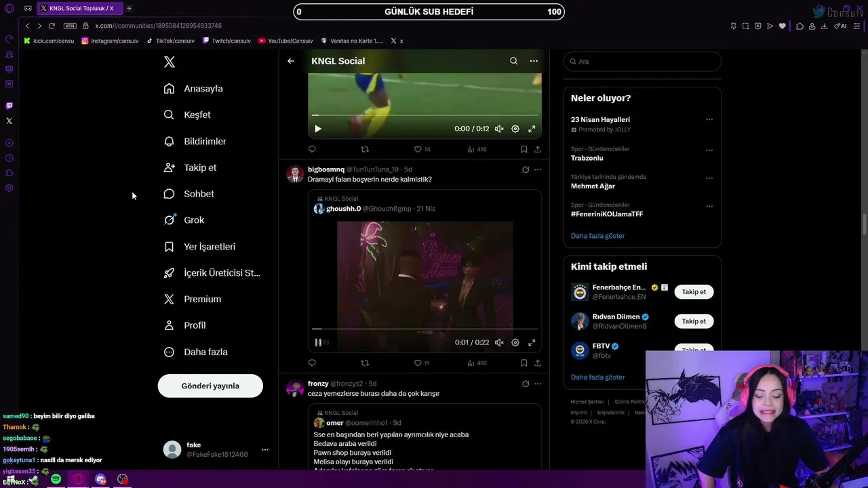The height and width of the screenshot is (488, 868).
Task: Share bigbosmnq's post
Action: click(x=538, y=363)
